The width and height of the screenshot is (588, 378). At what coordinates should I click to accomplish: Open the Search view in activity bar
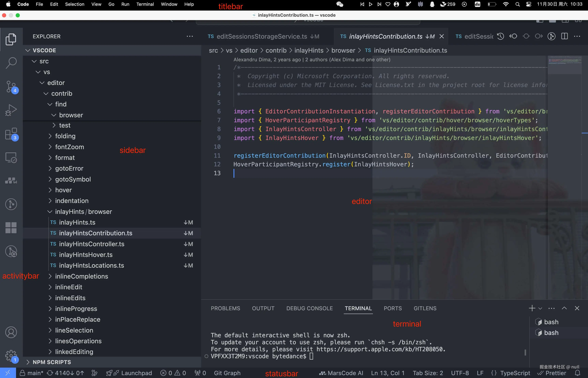click(x=11, y=63)
